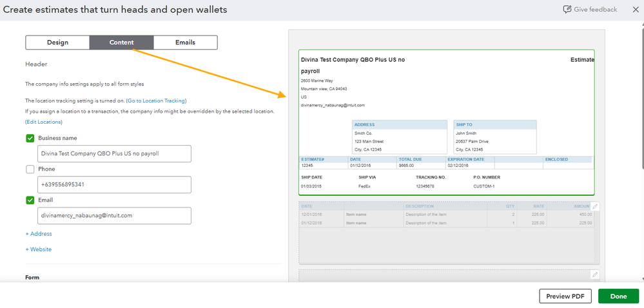Screen dimensions: 644x308
Task: Open the Emails tab
Action: click(x=185, y=43)
